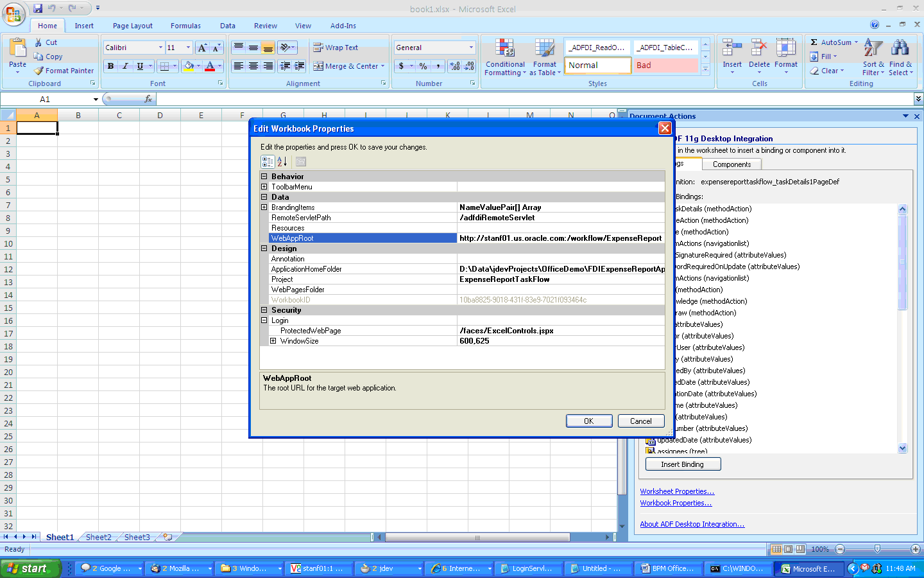The width and height of the screenshot is (924, 578).
Task: Switch to the Insert ribbon tab
Action: tap(84, 26)
